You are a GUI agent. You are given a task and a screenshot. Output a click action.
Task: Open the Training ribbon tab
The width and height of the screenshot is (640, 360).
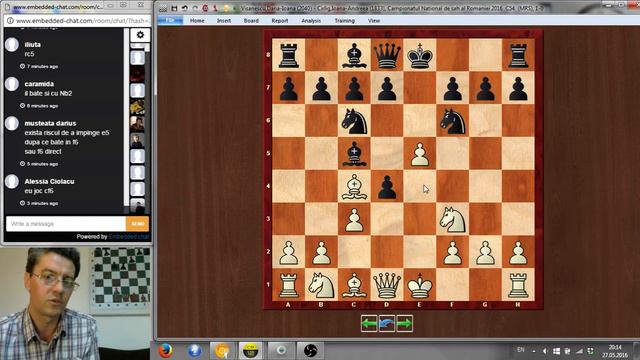coord(344,20)
